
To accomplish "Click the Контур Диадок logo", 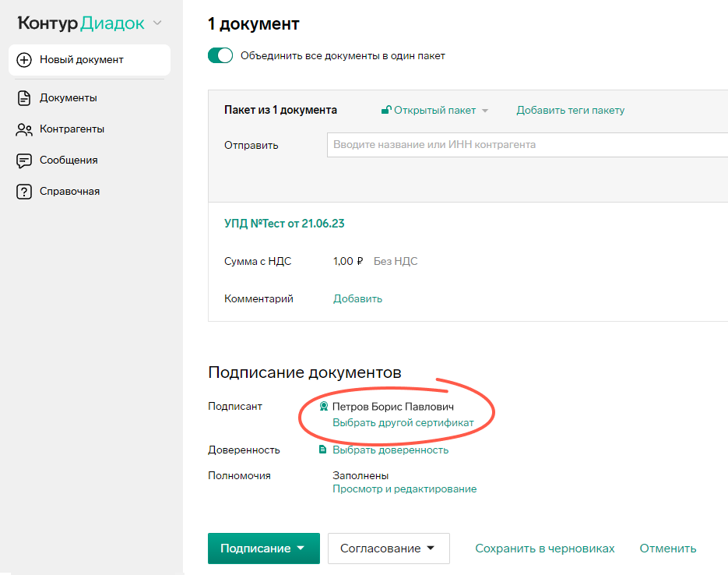I will [x=81, y=23].
